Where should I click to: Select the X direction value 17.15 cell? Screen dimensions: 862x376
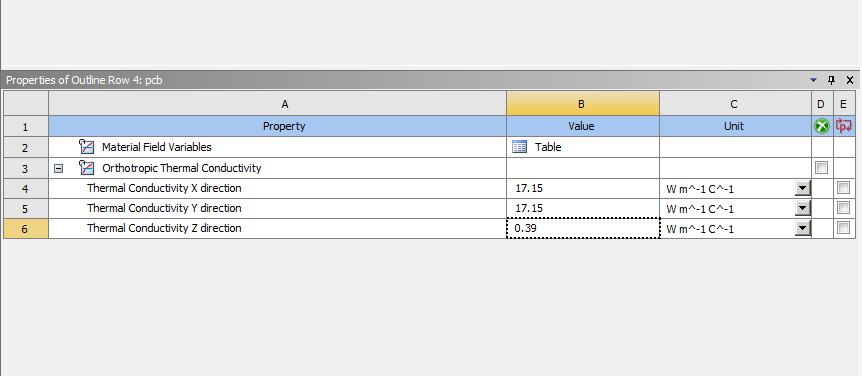tap(583, 189)
